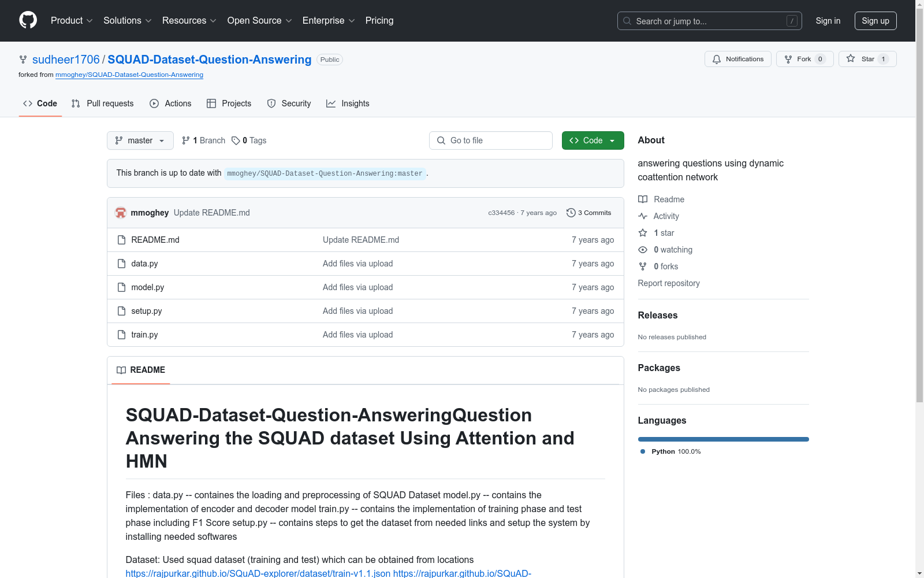Viewport: 924px width, 578px height.
Task: Click the data.py file icon
Action: pos(121,264)
